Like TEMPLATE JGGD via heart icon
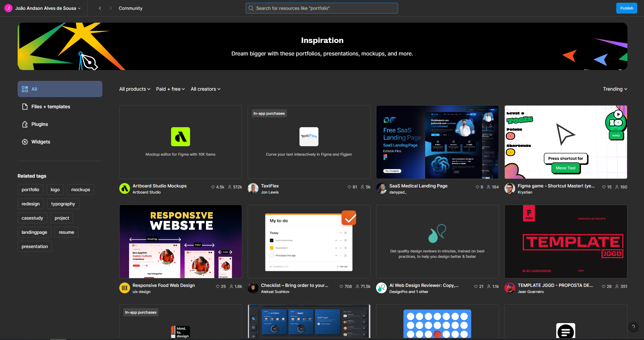 point(603,287)
